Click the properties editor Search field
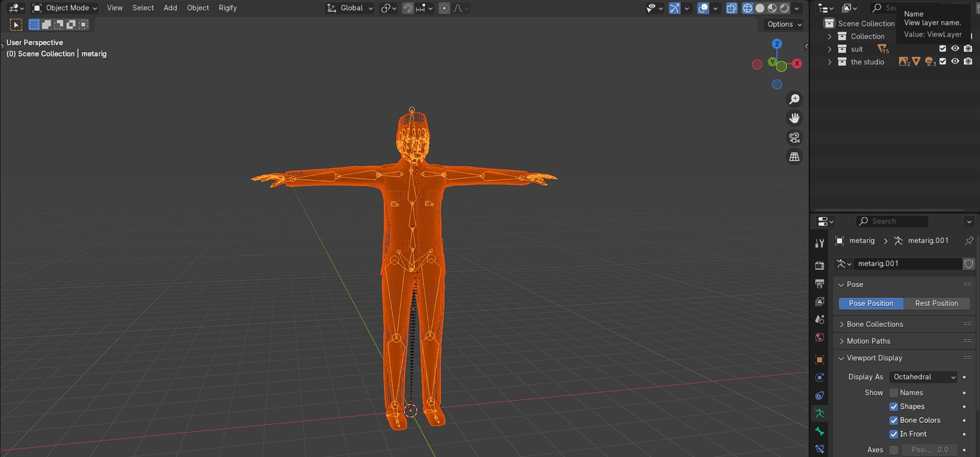 [x=892, y=221]
